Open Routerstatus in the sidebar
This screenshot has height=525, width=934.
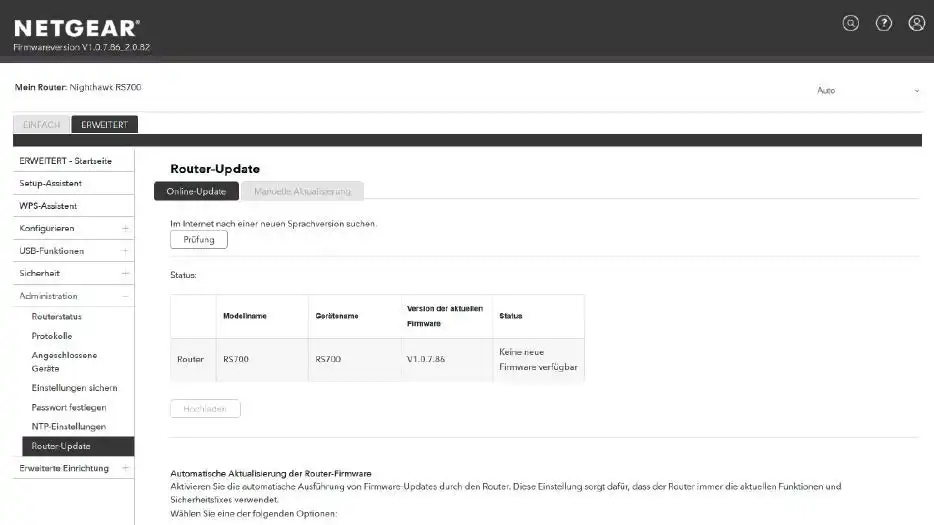(57, 317)
